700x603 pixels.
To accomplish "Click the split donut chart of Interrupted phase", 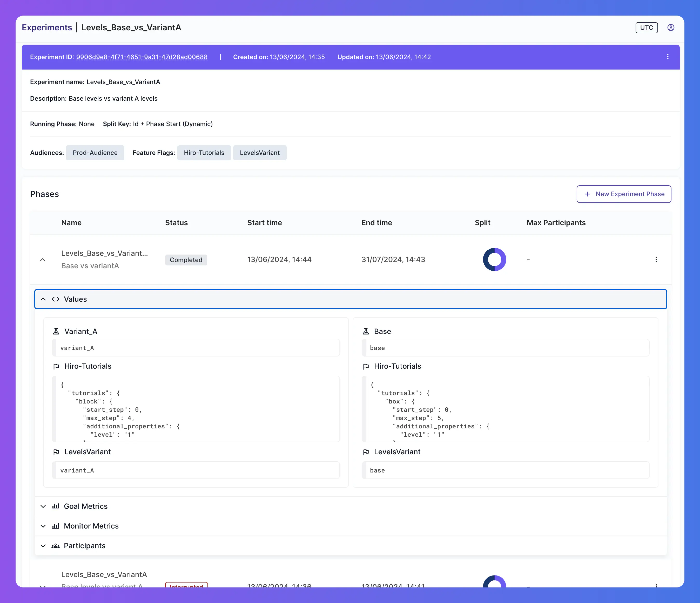I will point(494,582).
